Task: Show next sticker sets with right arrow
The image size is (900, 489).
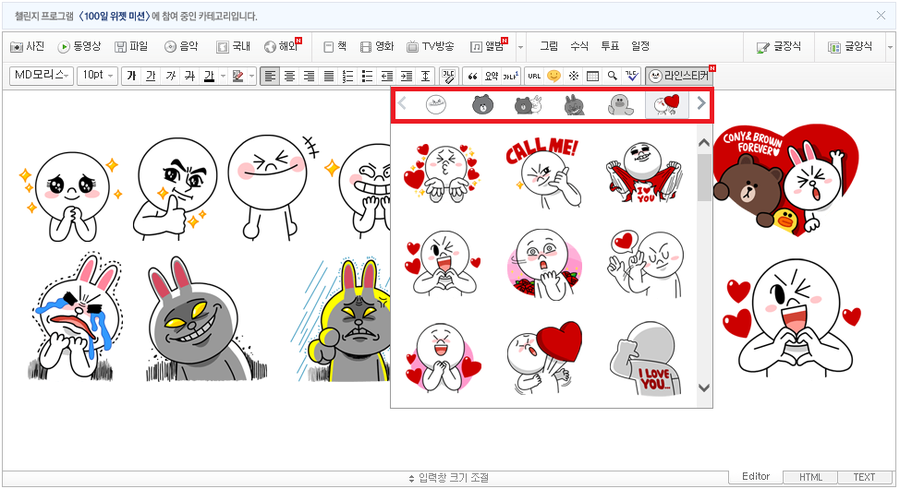Action: click(x=701, y=103)
